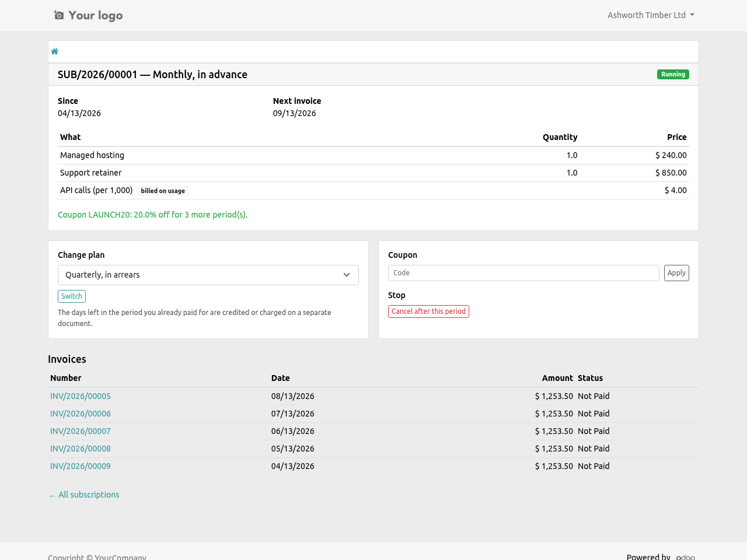
Task: Click the $ 240.00 price cell
Action: [x=671, y=155]
